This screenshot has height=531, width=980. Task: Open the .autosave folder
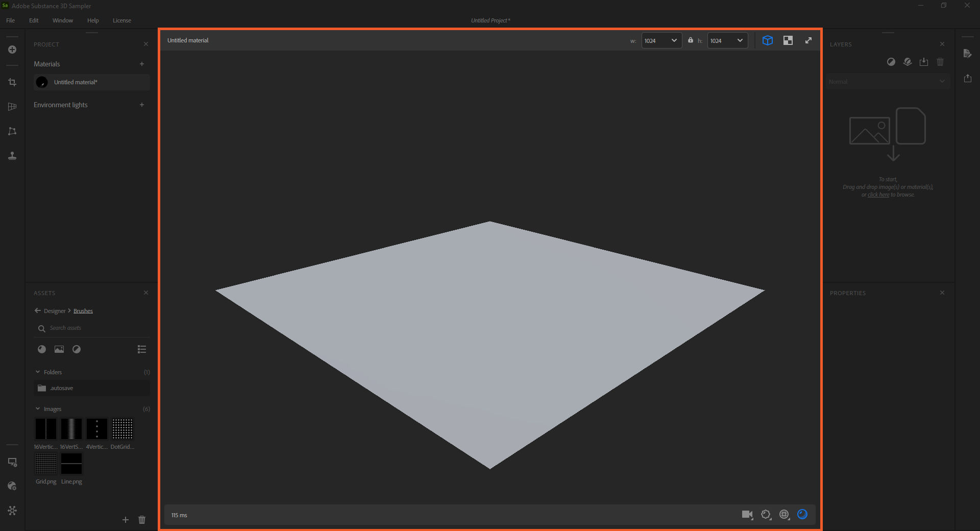pos(92,388)
